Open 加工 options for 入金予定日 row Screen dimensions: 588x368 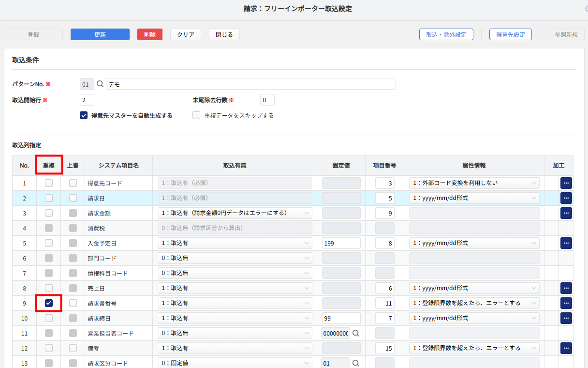coord(566,243)
